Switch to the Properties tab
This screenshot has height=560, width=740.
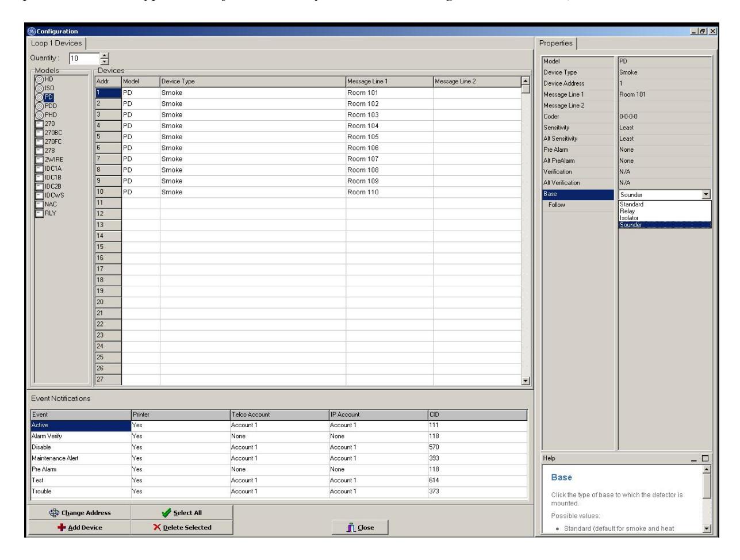(556, 43)
